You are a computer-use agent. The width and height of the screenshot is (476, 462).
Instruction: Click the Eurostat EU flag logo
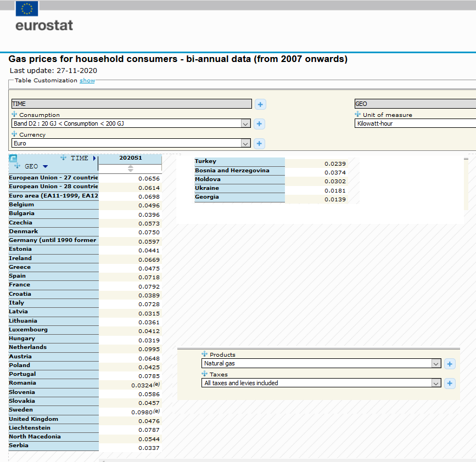click(27, 8)
